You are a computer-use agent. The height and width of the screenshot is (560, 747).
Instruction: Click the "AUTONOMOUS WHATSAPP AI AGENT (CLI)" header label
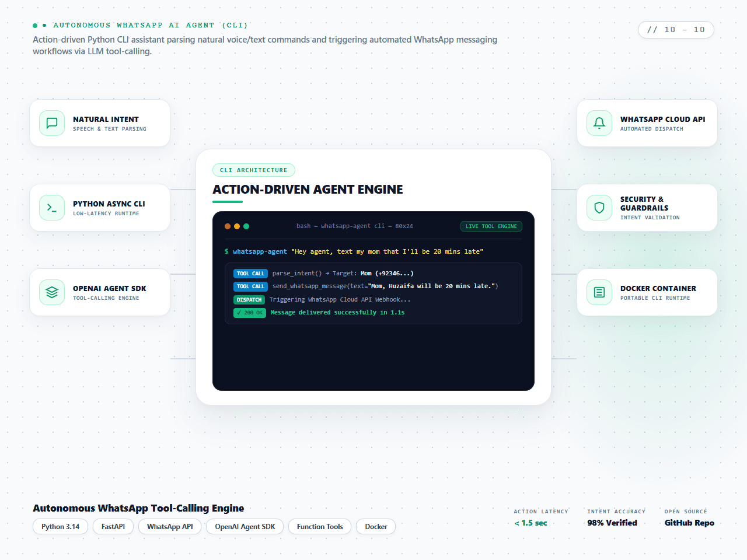(x=151, y=26)
